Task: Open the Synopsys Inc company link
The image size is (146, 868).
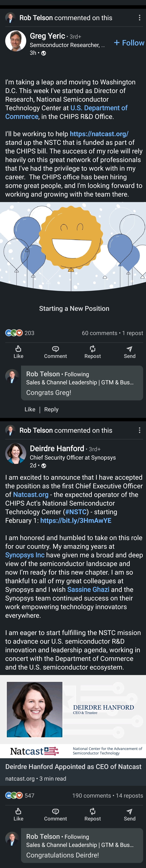Action: pyautogui.click(x=25, y=555)
